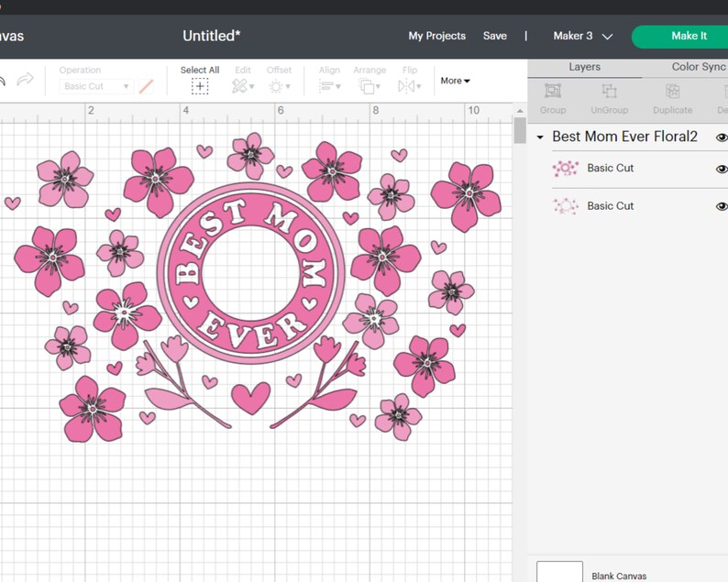
Task: Click the Select All icon
Action: tap(200, 86)
